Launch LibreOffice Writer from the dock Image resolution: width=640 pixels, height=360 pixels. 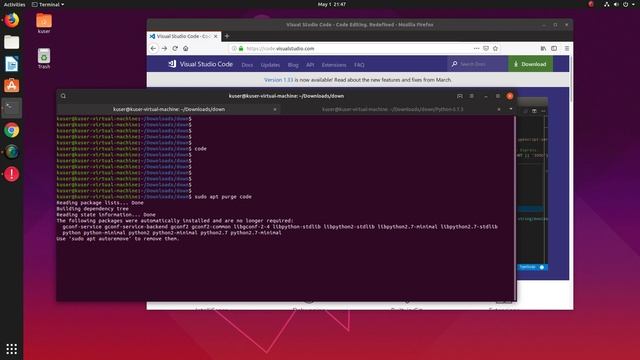coord(11,64)
